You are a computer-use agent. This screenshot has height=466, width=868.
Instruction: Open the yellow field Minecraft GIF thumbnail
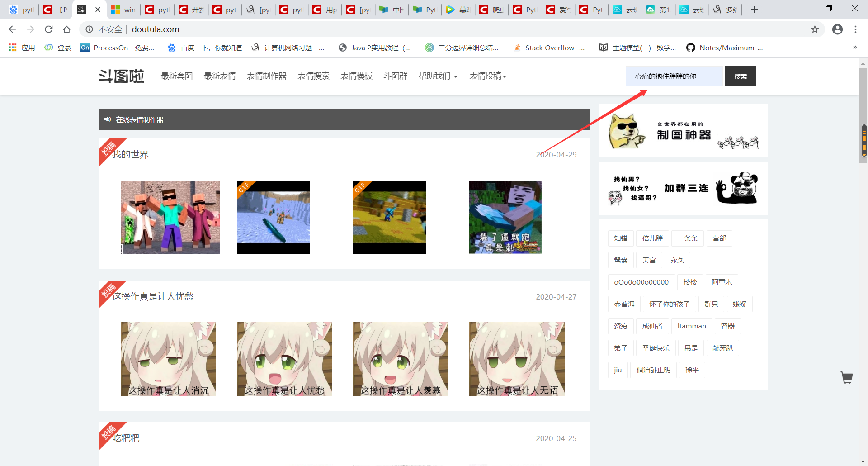[x=390, y=217]
